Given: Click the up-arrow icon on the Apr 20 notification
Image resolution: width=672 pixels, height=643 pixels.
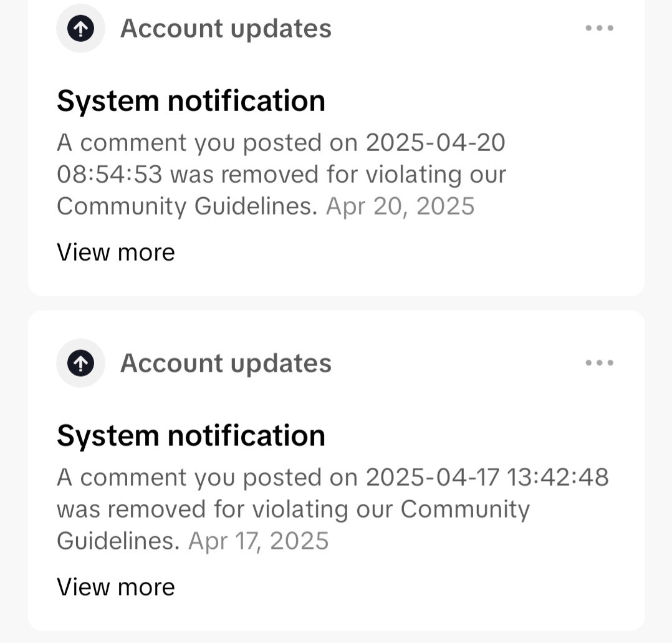Looking at the screenshot, I should pos(80,28).
